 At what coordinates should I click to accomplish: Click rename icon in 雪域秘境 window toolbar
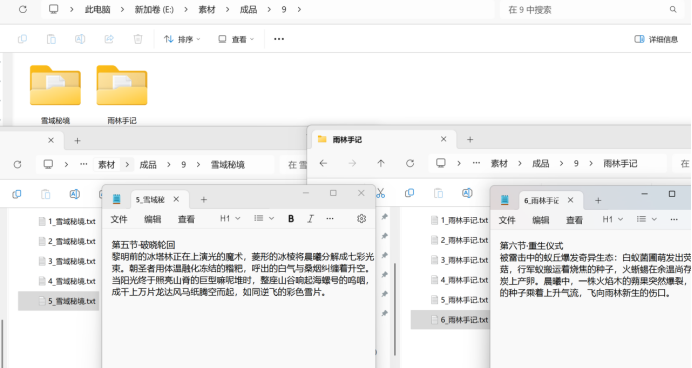[75, 194]
